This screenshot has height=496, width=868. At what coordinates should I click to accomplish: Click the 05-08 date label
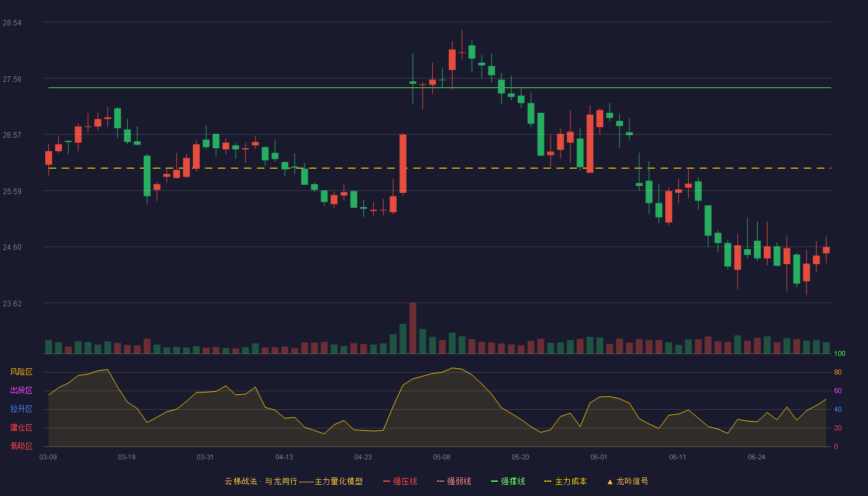point(441,457)
